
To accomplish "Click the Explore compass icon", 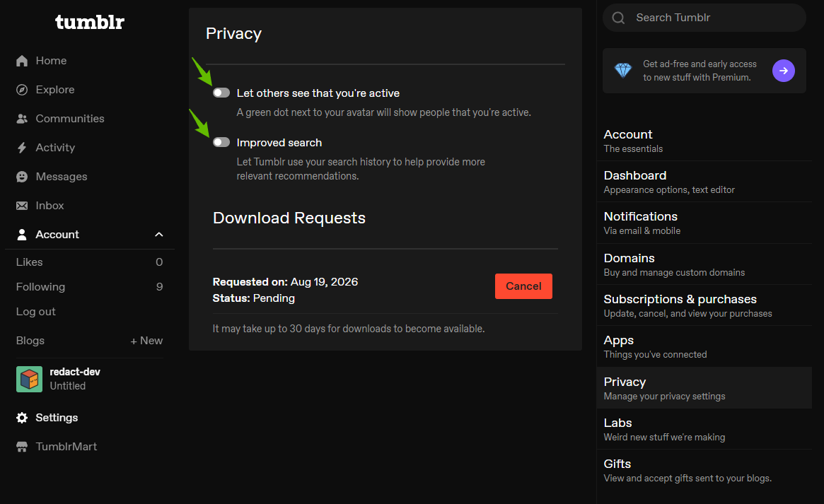I will pyautogui.click(x=22, y=90).
